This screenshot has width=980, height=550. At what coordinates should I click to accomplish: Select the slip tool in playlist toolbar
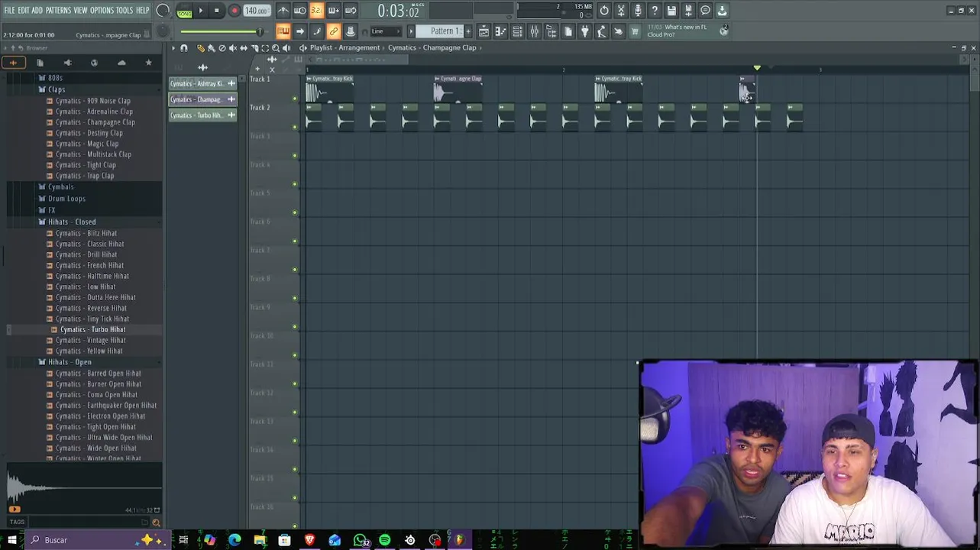click(x=244, y=48)
